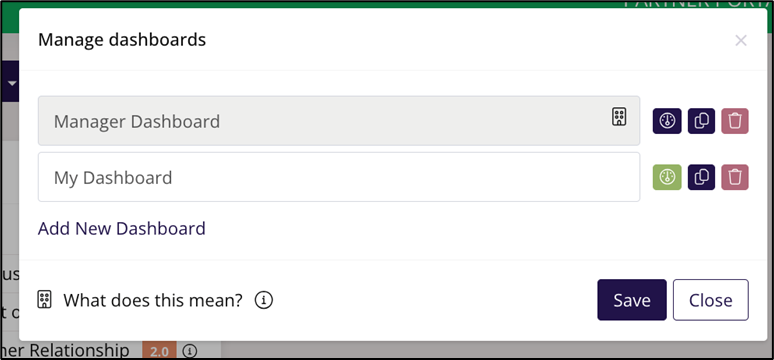Delete My Dashboard with the trash icon
Image resolution: width=774 pixels, height=360 pixels.
click(735, 177)
